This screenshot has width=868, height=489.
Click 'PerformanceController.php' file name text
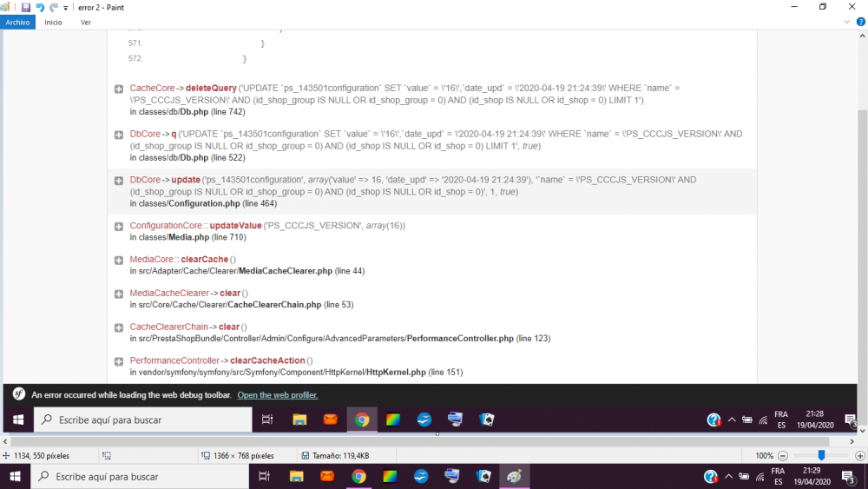460,339
